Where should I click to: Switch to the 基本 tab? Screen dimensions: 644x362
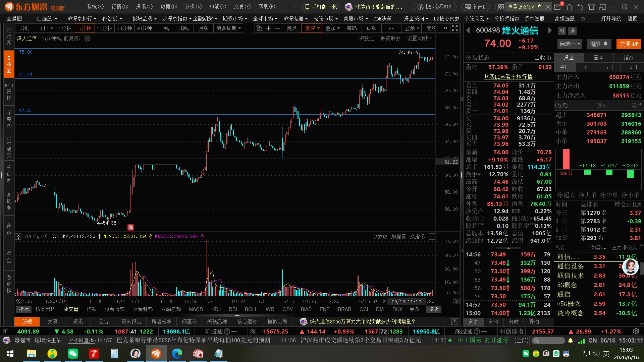[599, 58]
